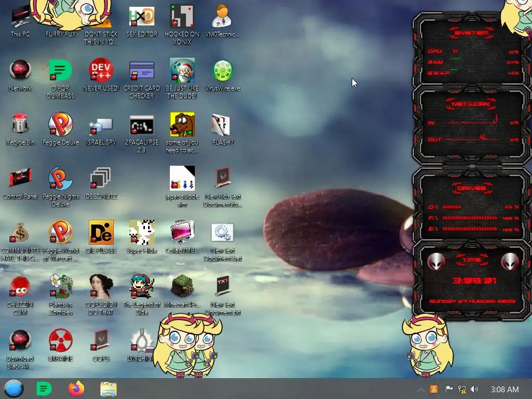The width and height of the screenshot is (532, 399).
Task: Launch Firefox from the taskbar
Action: (76, 389)
